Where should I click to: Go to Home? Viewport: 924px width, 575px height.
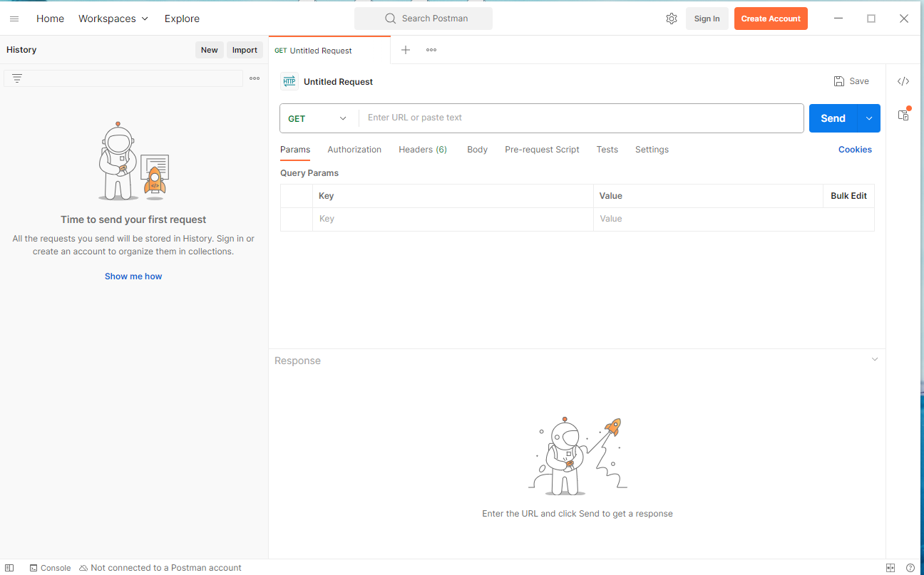[50, 19]
